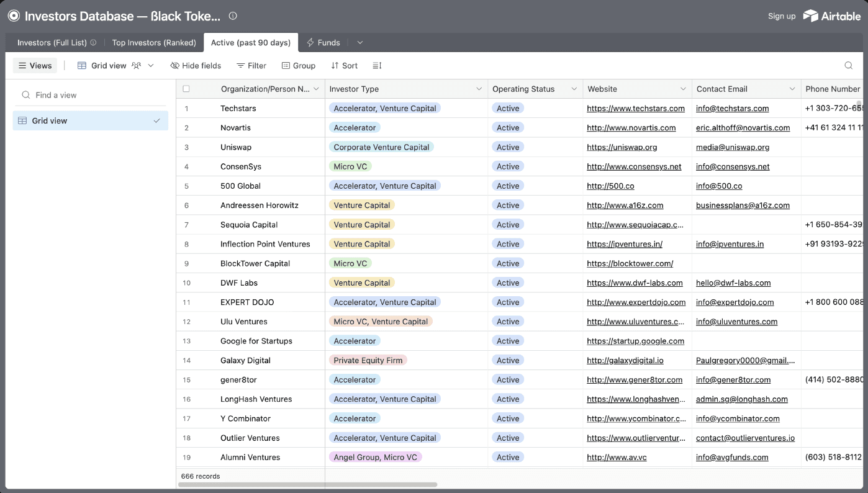Screen dimensions: 868x493
Task: Click the Inflection Point Ventures name cell
Action: (265, 244)
